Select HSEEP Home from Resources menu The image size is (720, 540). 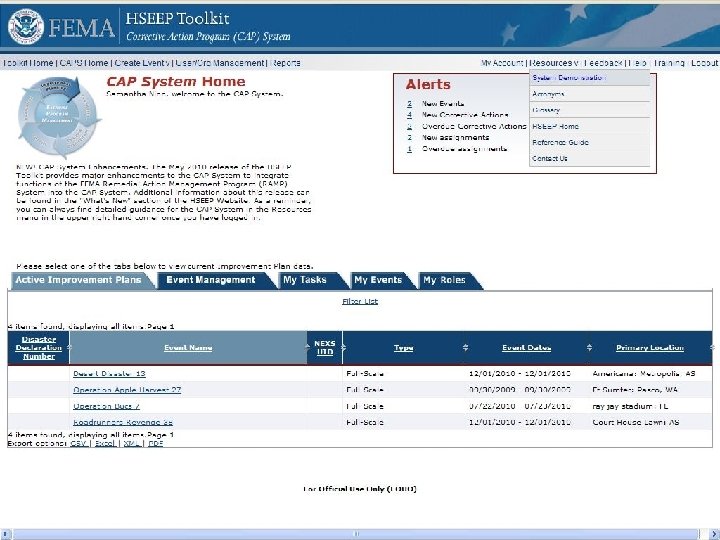click(x=590, y=126)
